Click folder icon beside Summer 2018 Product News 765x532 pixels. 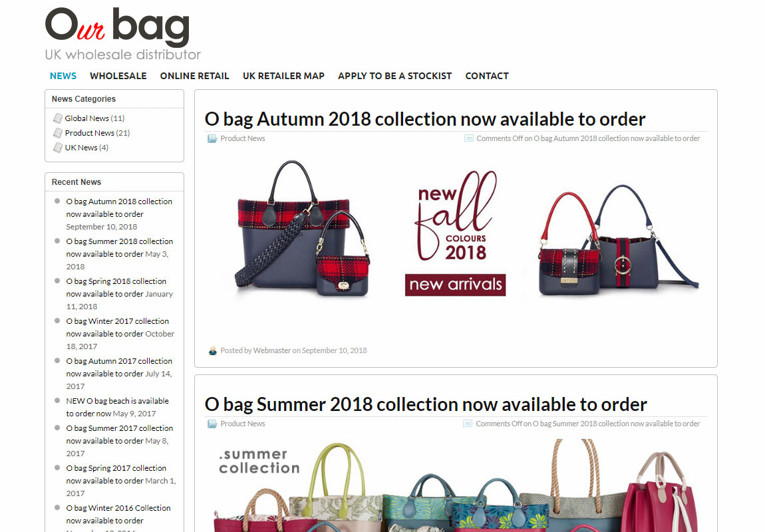(x=212, y=424)
